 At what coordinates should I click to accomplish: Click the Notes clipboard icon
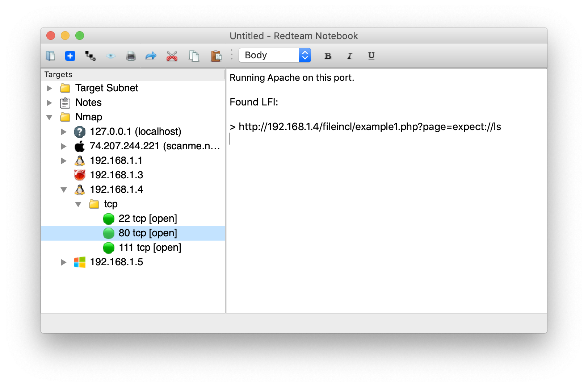65,103
